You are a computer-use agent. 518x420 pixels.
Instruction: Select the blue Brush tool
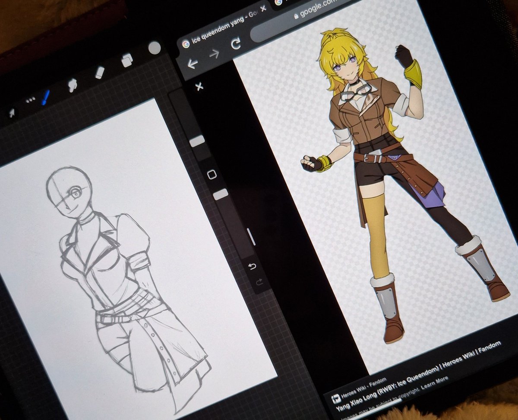tap(45, 97)
